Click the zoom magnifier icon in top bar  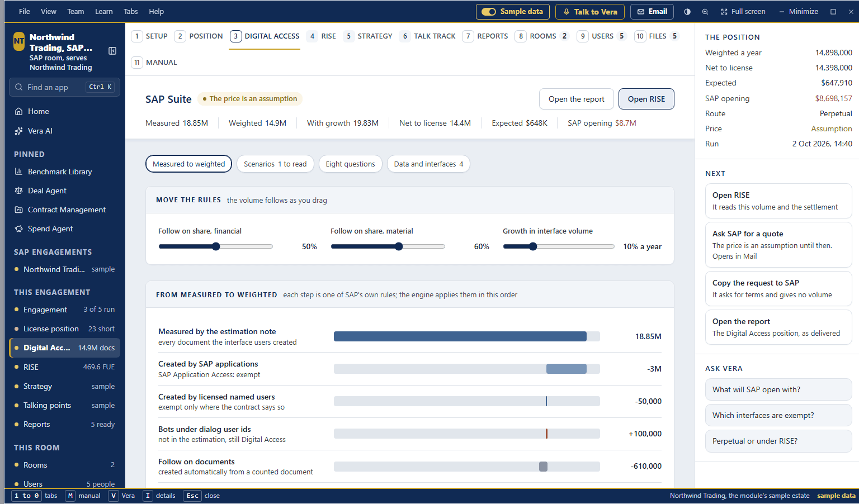click(x=705, y=12)
